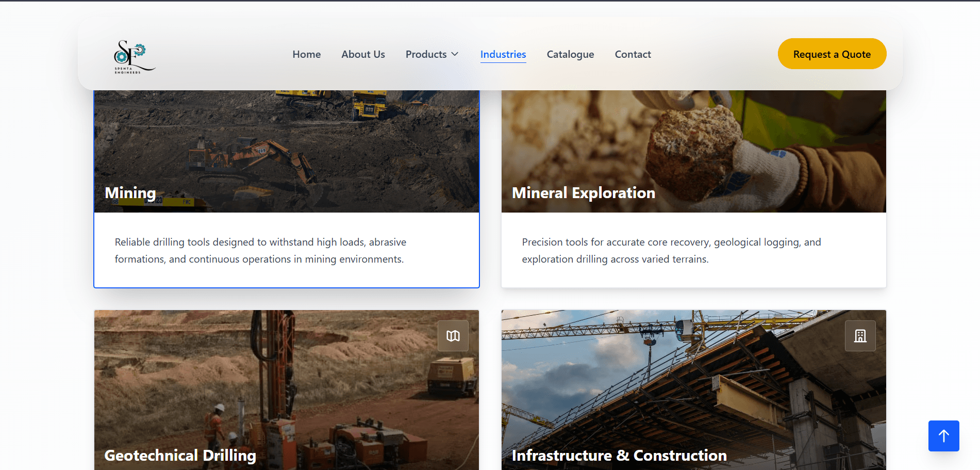Screen dimensions: 980x470
Task: Go to the Home page
Action: (x=307, y=54)
